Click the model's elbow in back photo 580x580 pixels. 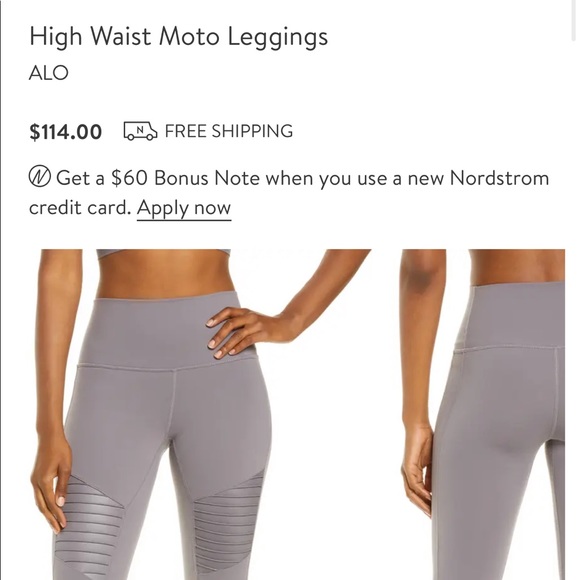421,277
